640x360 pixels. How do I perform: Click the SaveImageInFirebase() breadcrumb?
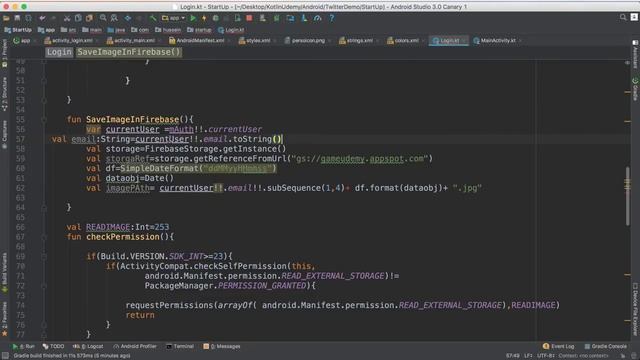[x=129, y=52]
